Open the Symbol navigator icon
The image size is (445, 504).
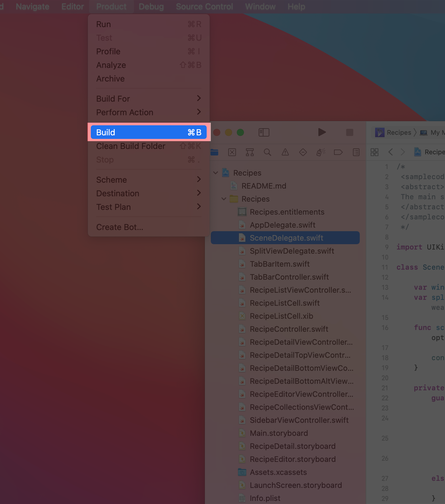click(x=250, y=152)
